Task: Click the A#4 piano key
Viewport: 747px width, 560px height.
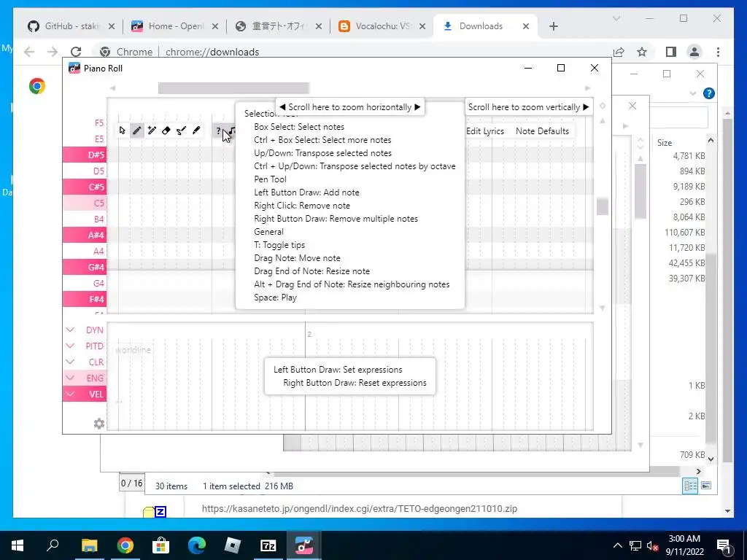Action: coord(85,235)
